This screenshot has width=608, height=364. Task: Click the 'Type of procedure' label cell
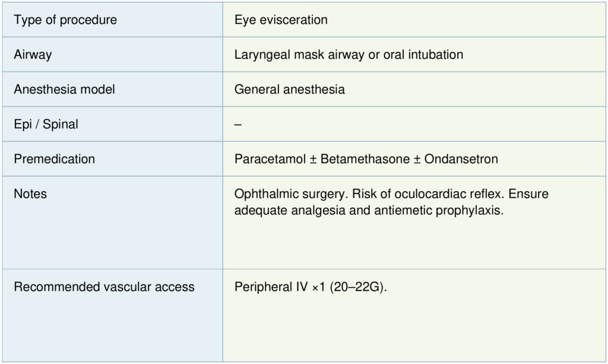pos(65,20)
